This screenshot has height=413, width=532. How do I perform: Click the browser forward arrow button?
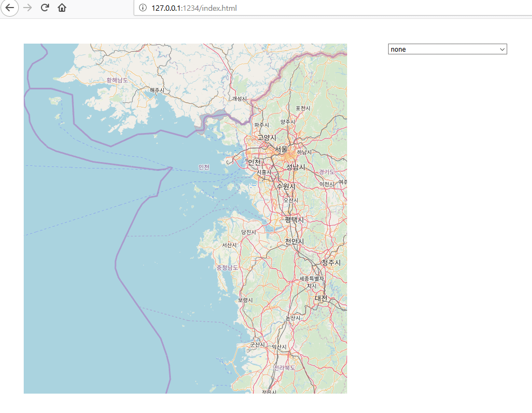[x=27, y=8]
